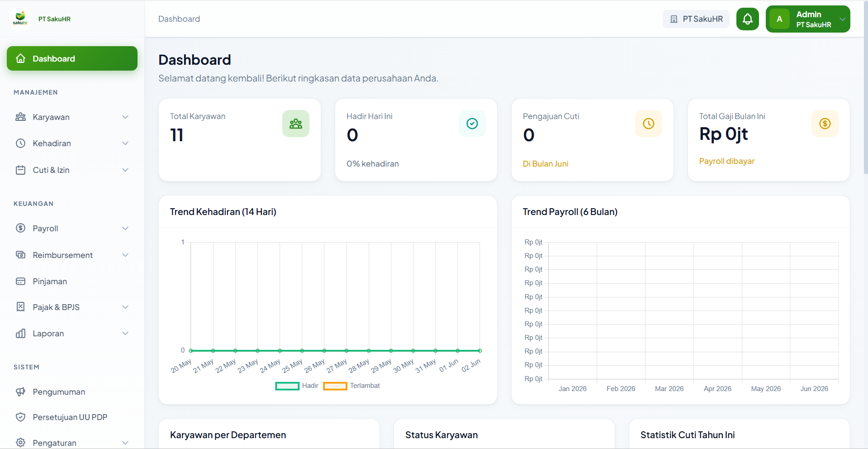Click the Reimbursement icon in sidebar
868x449 pixels.
(x=21, y=255)
